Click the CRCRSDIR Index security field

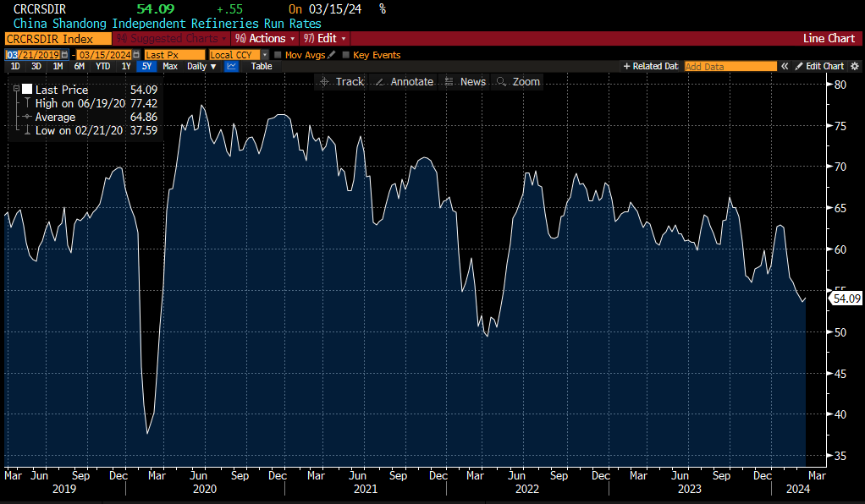click(58, 39)
